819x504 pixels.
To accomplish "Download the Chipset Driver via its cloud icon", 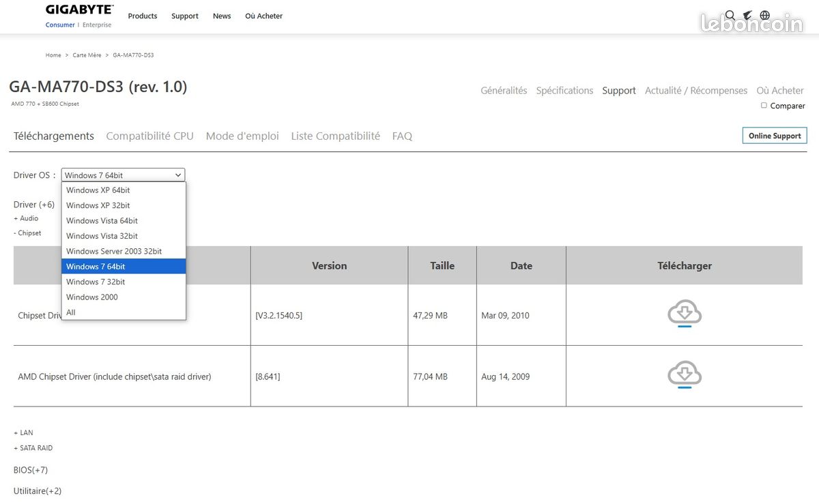I will [684, 313].
